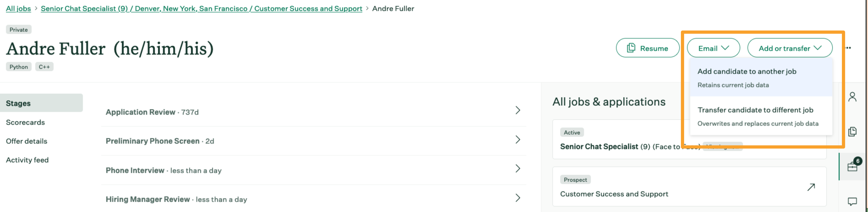The width and height of the screenshot is (868, 212).
Task: Open the person profile sidebar icon
Action: (x=852, y=97)
